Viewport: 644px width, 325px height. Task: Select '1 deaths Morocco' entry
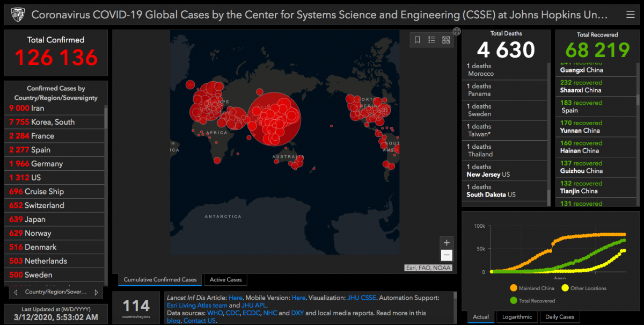504,70
